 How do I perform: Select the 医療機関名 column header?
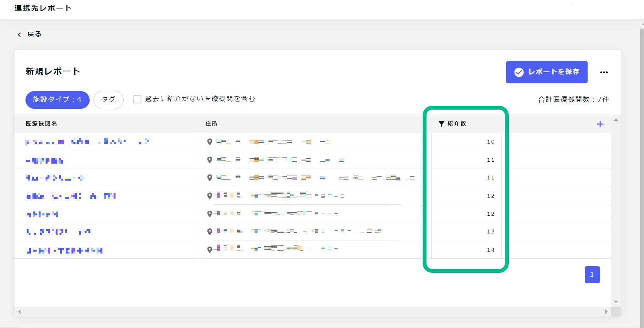pos(41,123)
